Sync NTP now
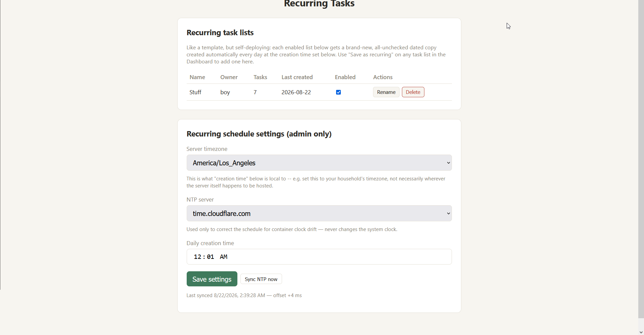Screen dimensions: 644x335 261,279
